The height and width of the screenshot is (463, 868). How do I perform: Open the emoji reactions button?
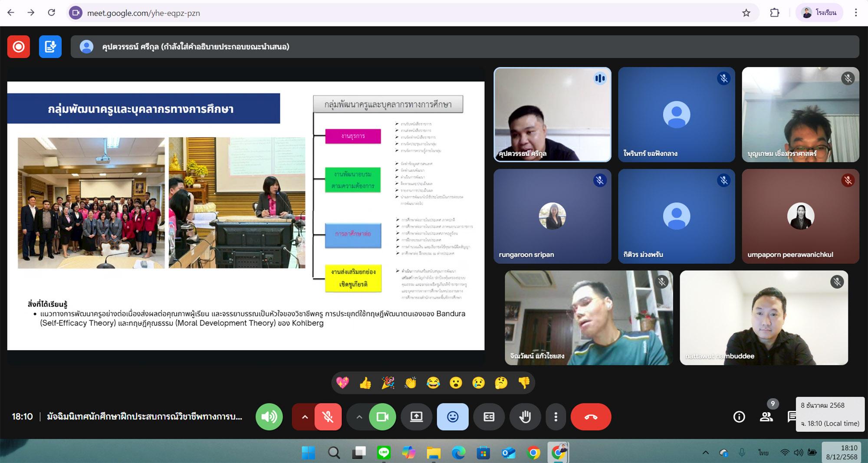(x=452, y=417)
